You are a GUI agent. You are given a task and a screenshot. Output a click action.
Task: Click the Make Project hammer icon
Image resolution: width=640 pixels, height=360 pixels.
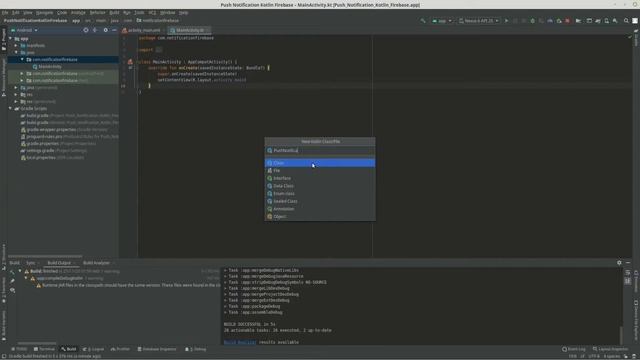423,20
